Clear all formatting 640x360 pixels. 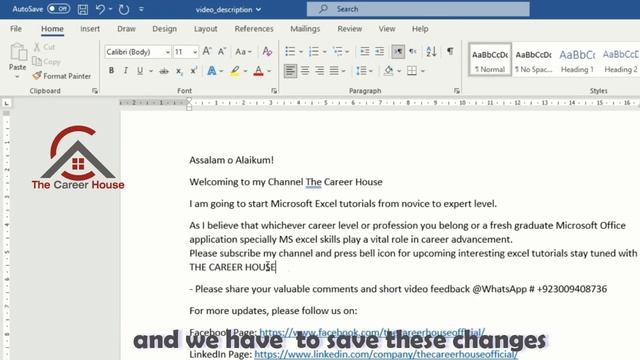pos(267,51)
